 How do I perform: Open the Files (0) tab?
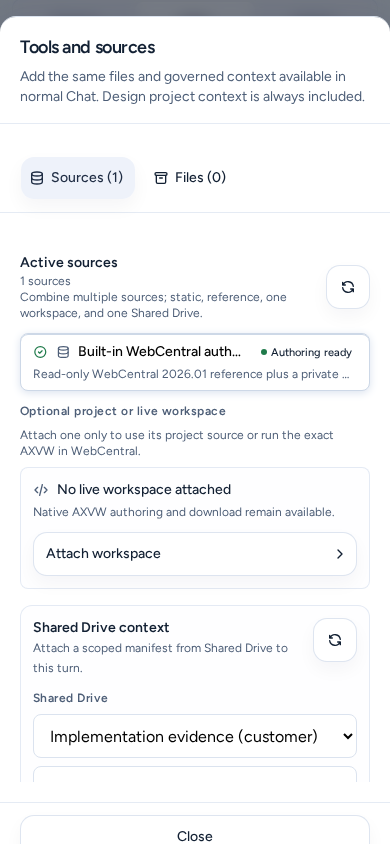click(190, 178)
